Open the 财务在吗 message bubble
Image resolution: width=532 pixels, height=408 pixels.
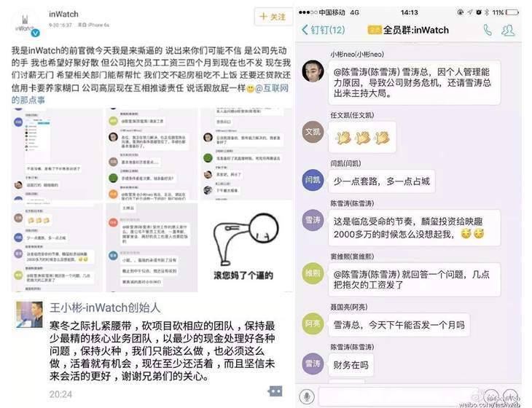coord(351,365)
